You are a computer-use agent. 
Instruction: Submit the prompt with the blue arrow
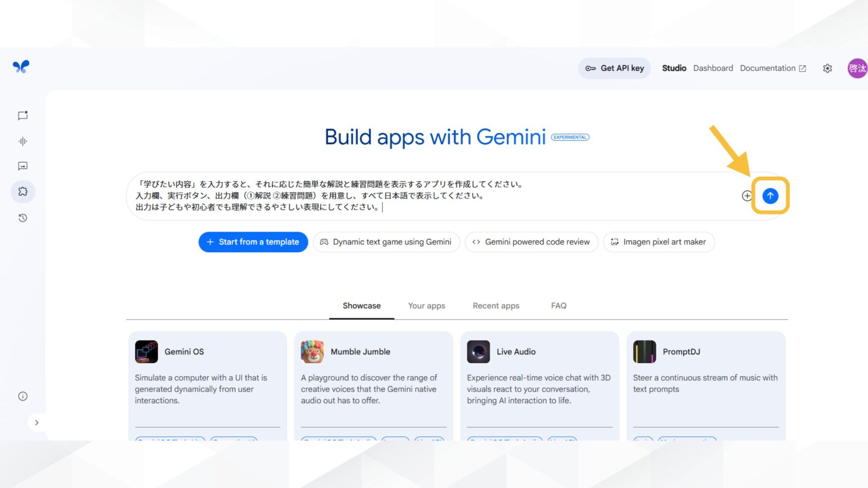pos(770,196)
